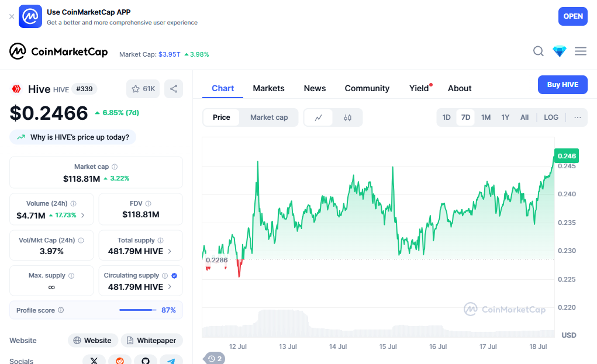Click the share icon for Hive
597x364 pixels.
click(174, 89)
